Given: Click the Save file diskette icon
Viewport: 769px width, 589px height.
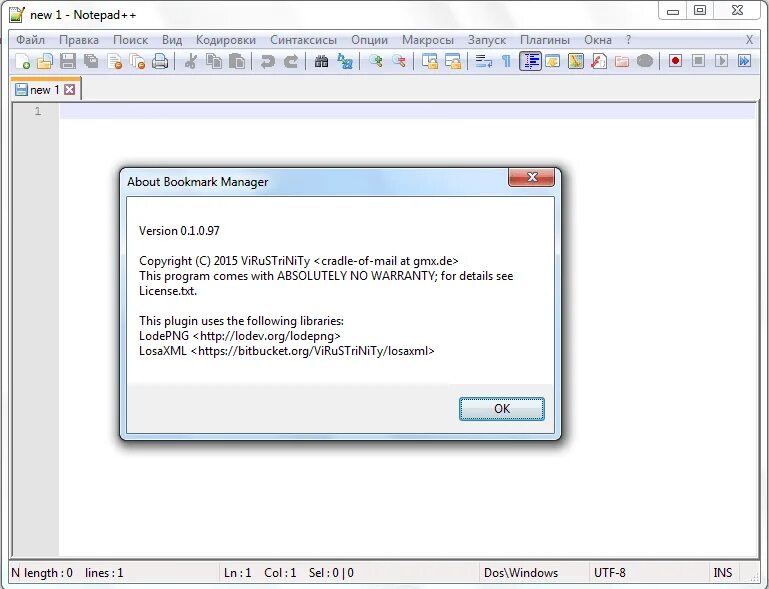Looking at the screenshot, I should pos(68,61).
